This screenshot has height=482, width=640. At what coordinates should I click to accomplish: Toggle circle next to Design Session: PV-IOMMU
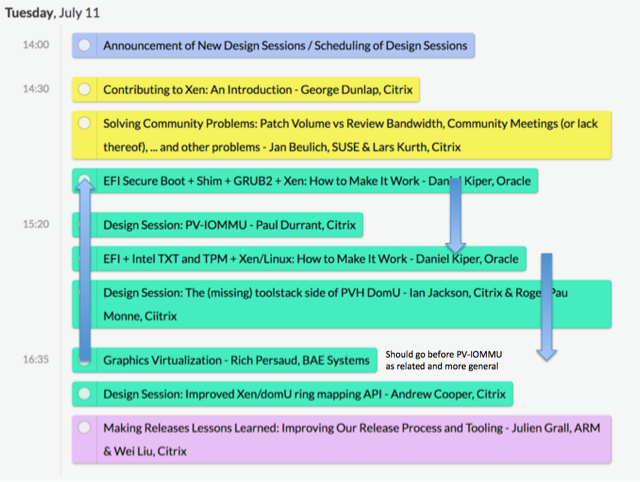click(x=85, y=225)
